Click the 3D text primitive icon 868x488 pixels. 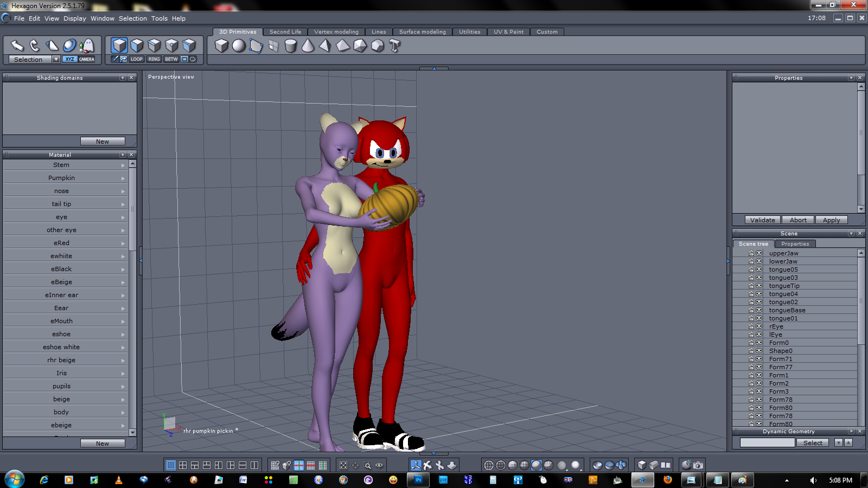pos(394,46)
